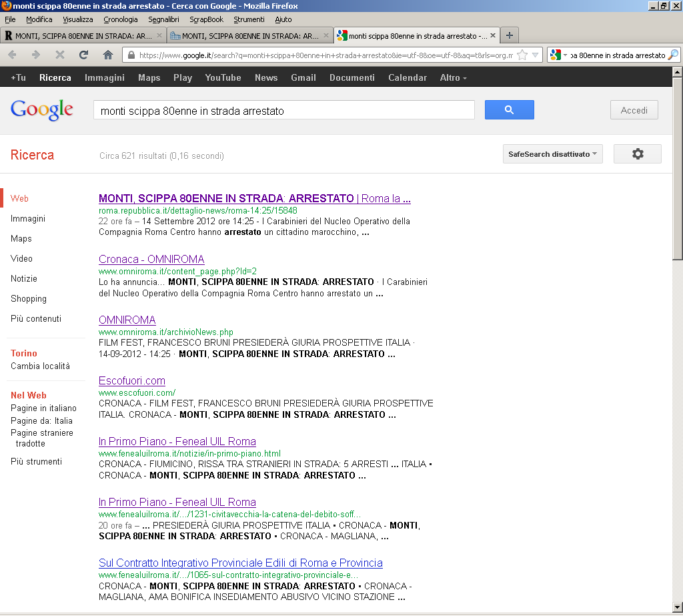Viewport: 683px width, 616px height.
Task: Choose search engine from Google icon dropdown
Action: click(558, 55)
